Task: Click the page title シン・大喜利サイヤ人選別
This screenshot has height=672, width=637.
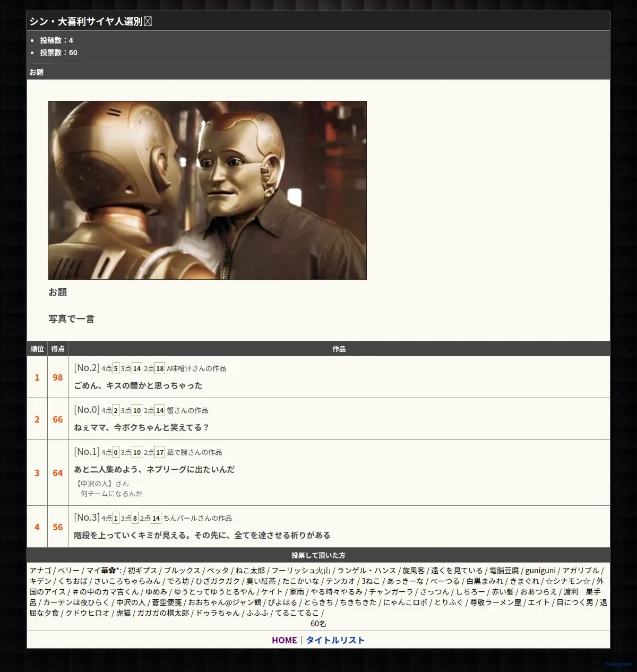Action: (x=90, y=21)
